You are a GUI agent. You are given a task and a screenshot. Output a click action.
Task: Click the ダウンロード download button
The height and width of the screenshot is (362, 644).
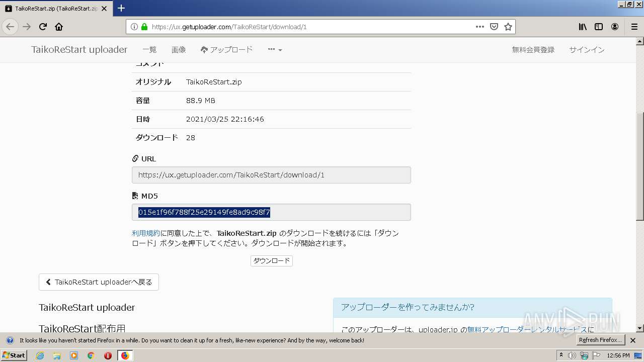tap(272, 261)
